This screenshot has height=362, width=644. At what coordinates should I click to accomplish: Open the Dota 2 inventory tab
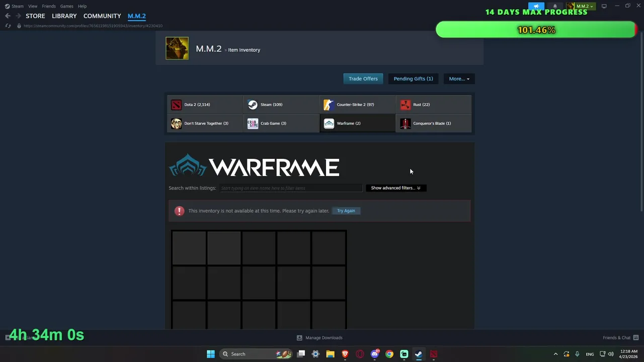205,105
